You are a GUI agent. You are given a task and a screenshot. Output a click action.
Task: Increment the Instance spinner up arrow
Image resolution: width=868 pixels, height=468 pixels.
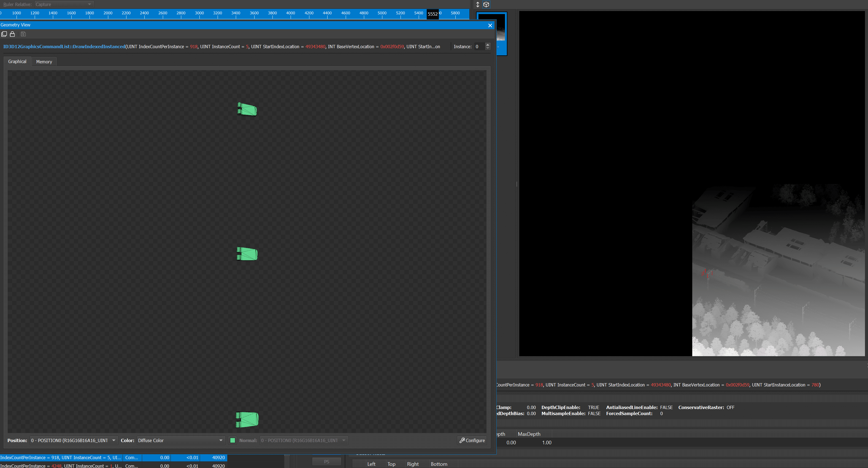488,44
